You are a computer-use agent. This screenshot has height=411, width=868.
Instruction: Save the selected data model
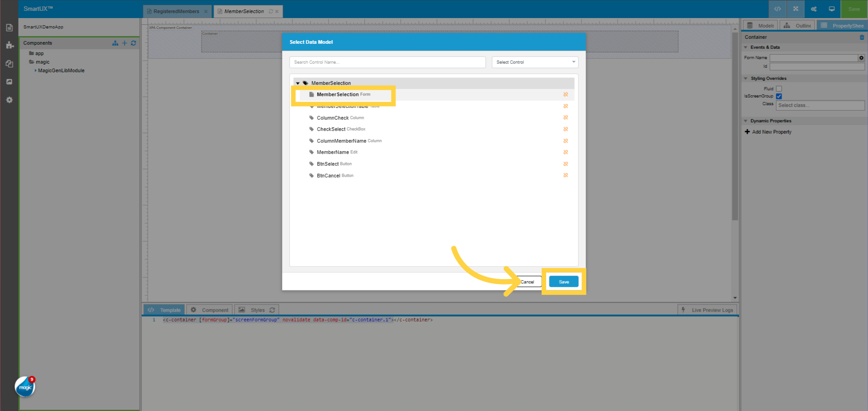click(x=563, y=281)
